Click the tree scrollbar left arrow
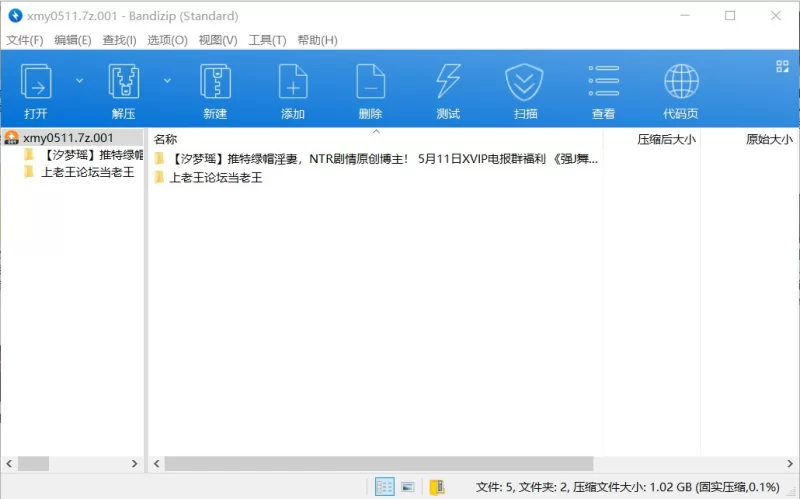Viewport: 800px width, 499px height. point(9,463)
